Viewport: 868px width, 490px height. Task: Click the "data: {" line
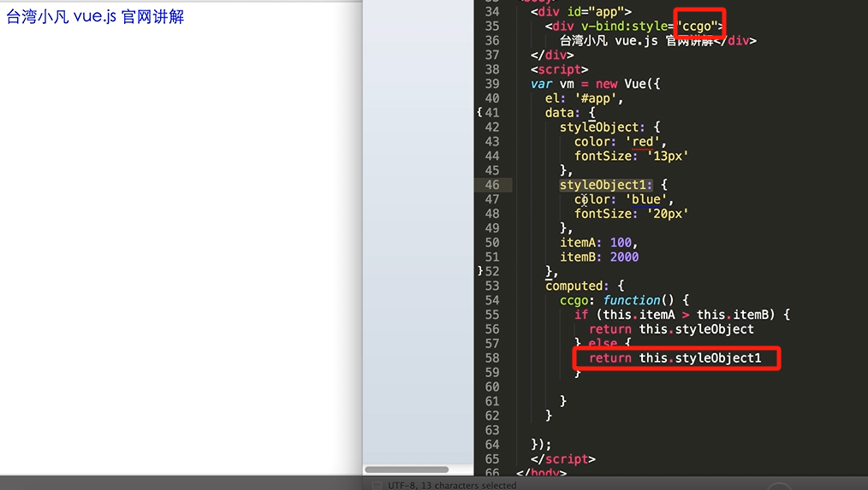coord(570,112)
